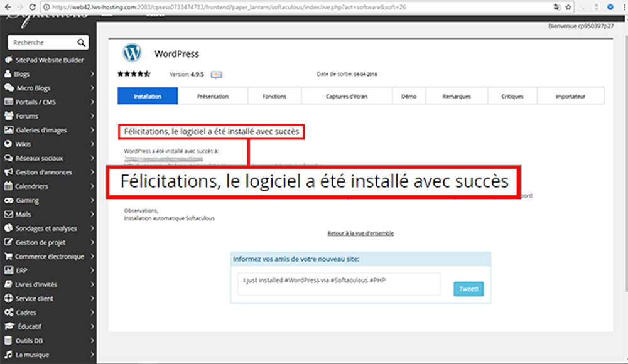
Task: Click the Micro Blogs chat icon
Action: 9,88
